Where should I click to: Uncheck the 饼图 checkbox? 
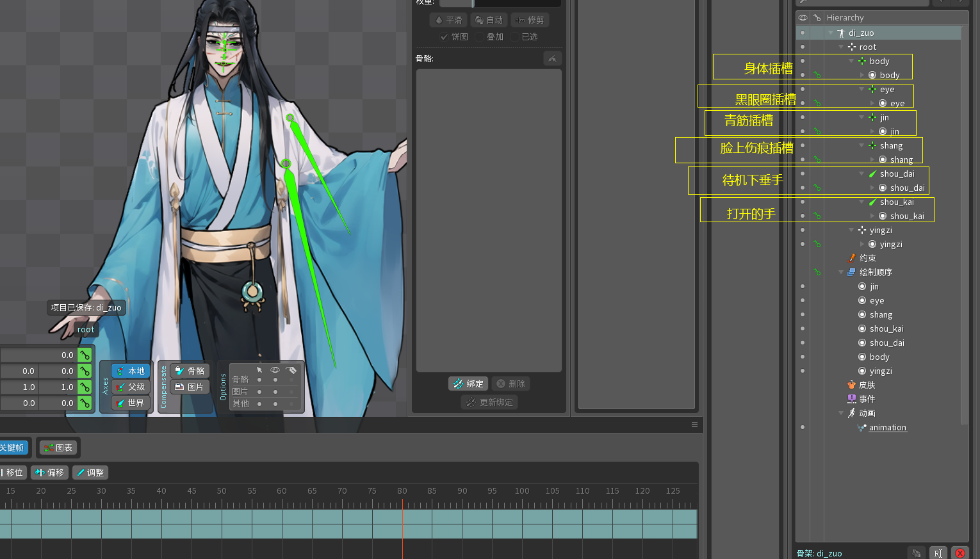tap(445, 37)
